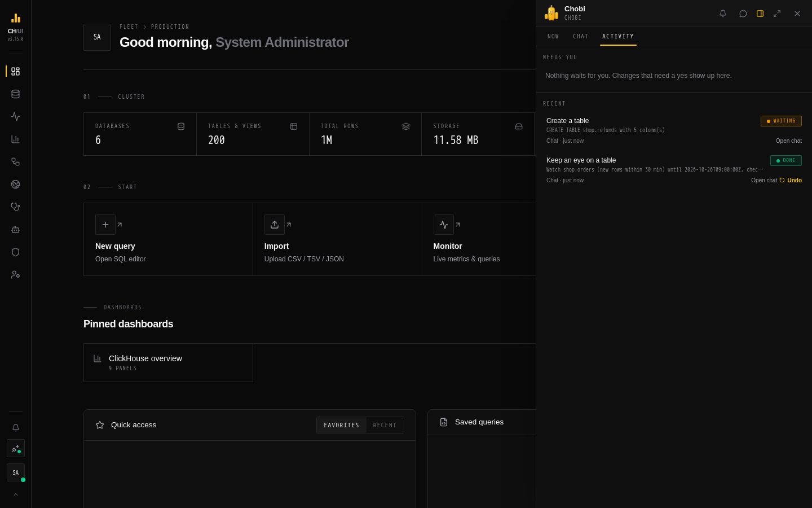Click the pulse icon on the Monitor card

pyautogui.click(x=444, y=225)
